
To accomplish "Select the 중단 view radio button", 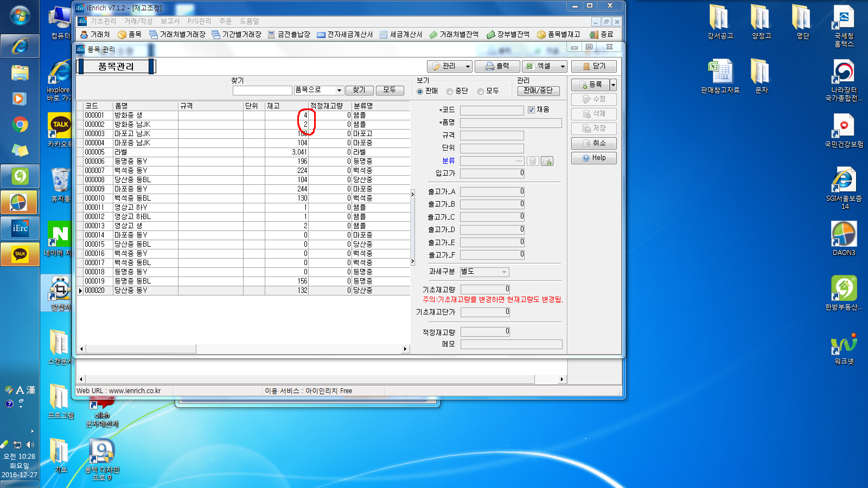I will coord(450,92).
